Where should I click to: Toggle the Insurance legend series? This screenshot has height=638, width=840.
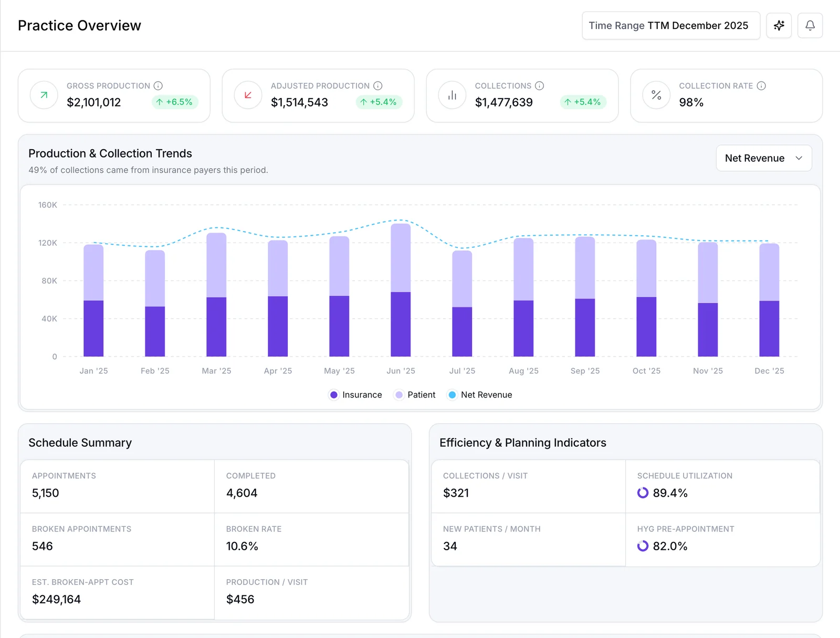[355, 395]
